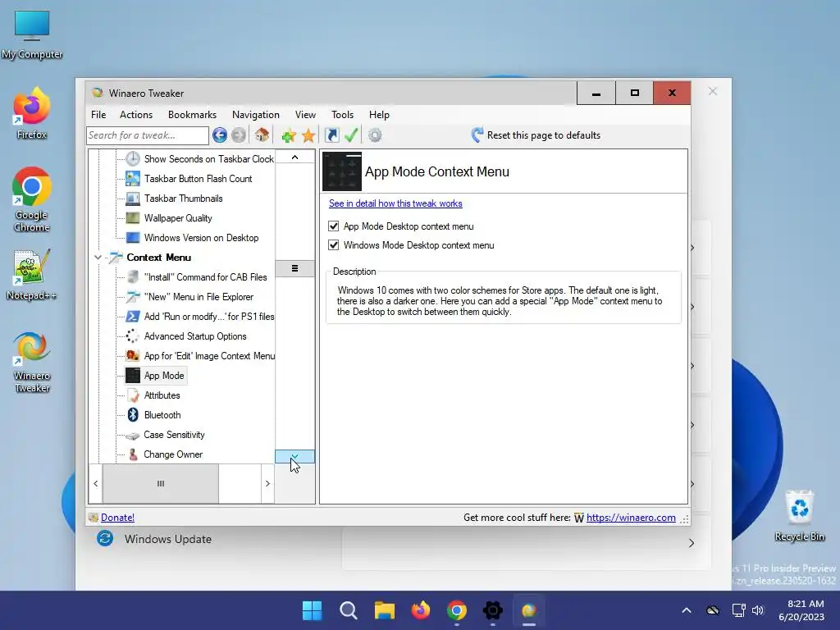Open the Help menu

click(379, 115)
